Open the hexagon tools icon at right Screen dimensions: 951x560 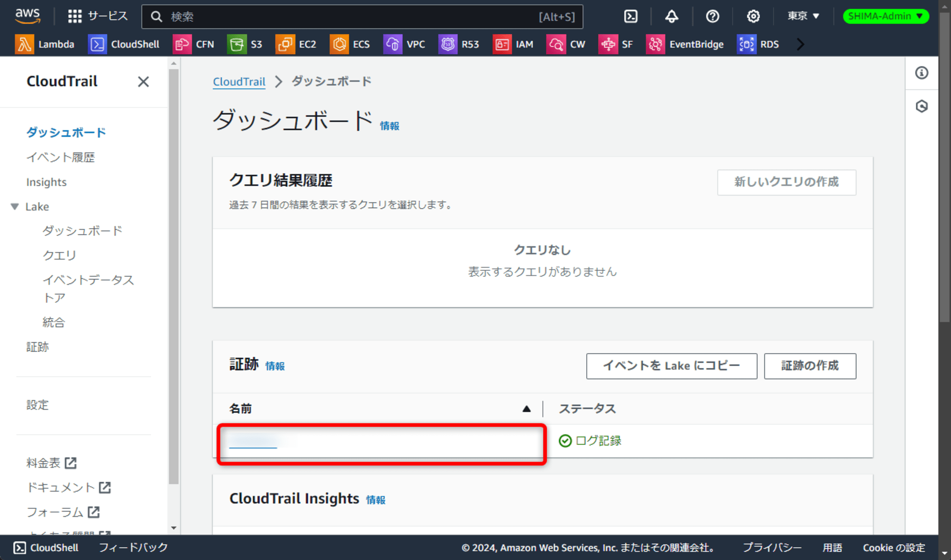pyautogui.click(x=922, y=106)
